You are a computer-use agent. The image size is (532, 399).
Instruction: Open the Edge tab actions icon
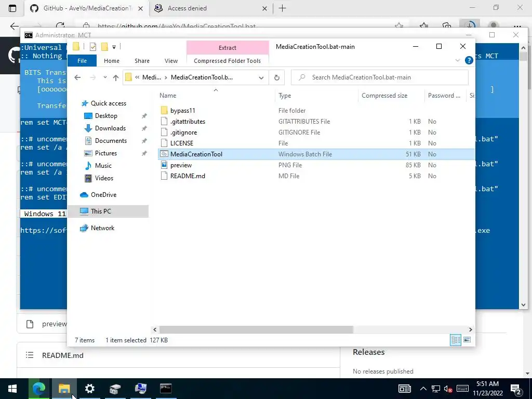pyautogui.click(x=12, y=8)
